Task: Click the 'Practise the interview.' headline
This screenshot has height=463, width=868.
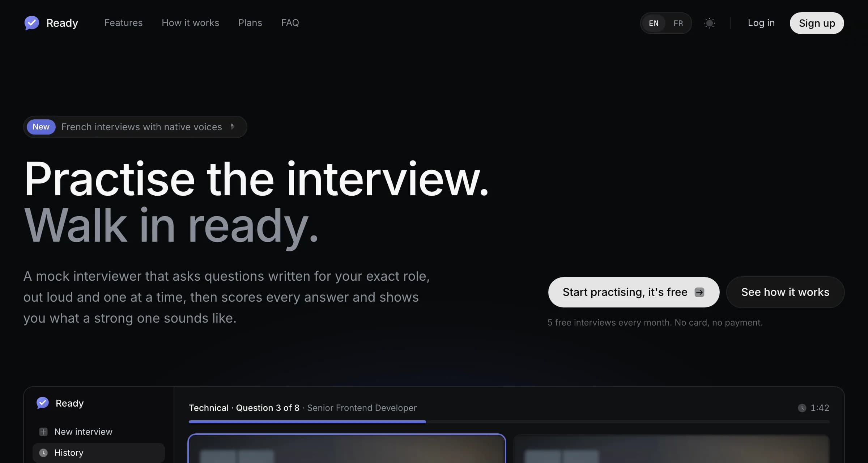Action: pos(256,179)
